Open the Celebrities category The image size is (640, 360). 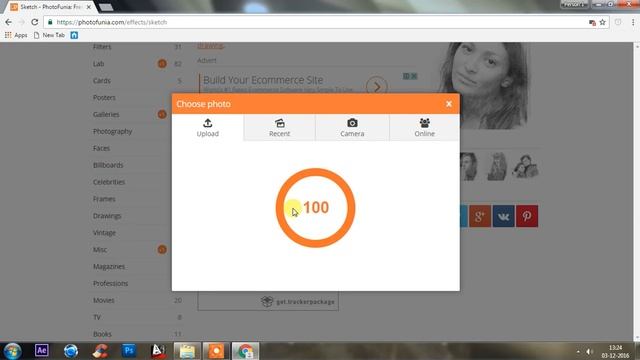(x=109, y=182)
